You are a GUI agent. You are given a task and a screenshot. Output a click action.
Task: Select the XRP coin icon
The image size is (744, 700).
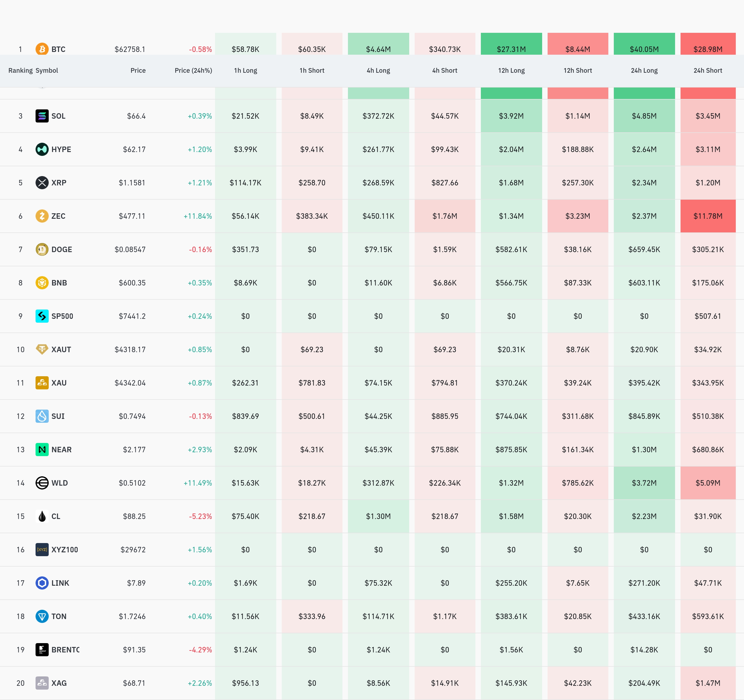point(42,183)
